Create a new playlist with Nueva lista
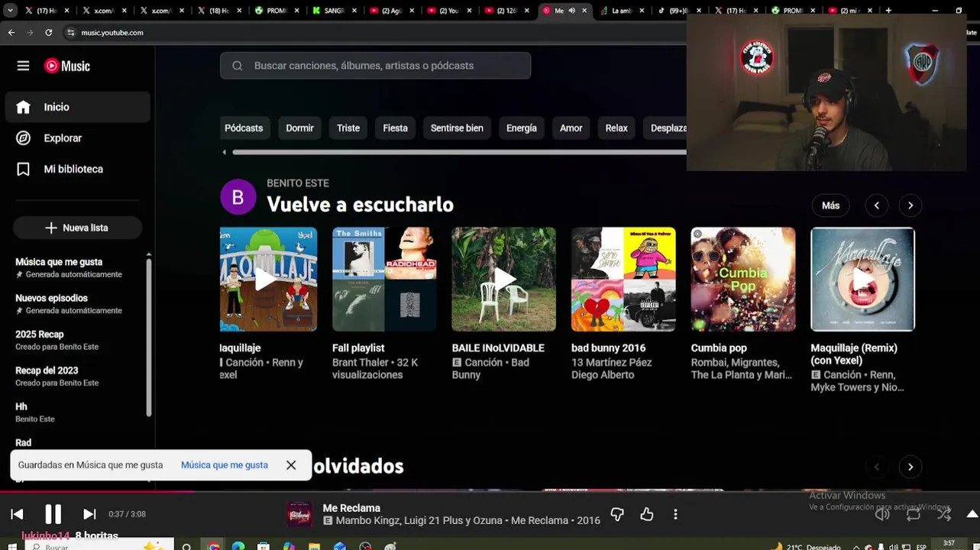Viewport: 980px width, 550px height. point(77,228)
